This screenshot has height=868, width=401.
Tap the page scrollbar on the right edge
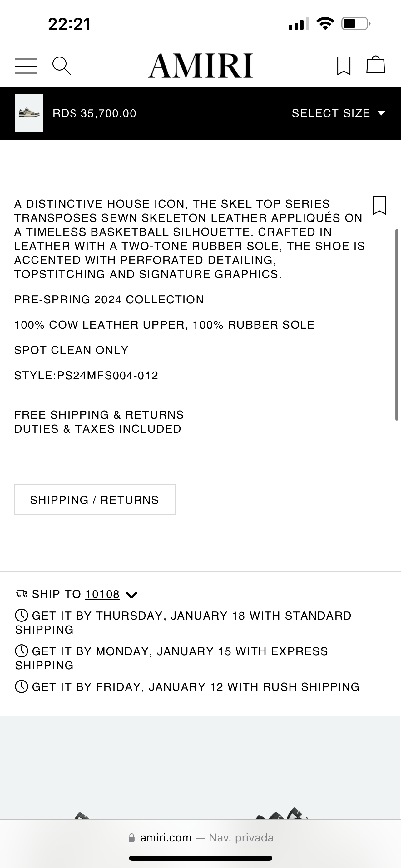point(397,325)
